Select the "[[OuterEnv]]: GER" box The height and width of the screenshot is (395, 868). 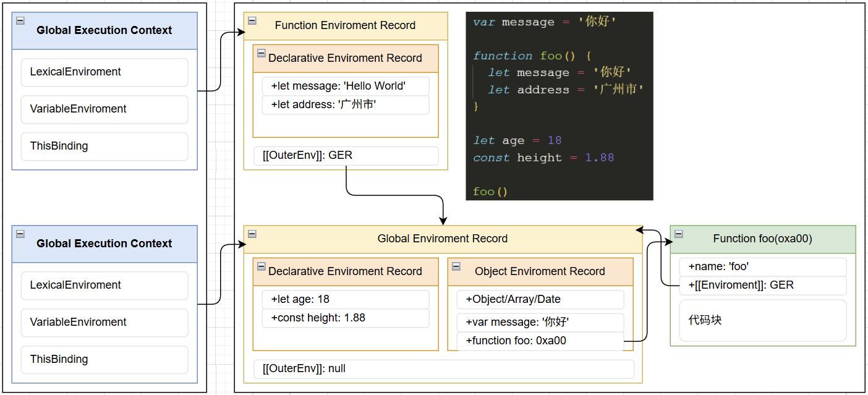[x=346, y=155]
